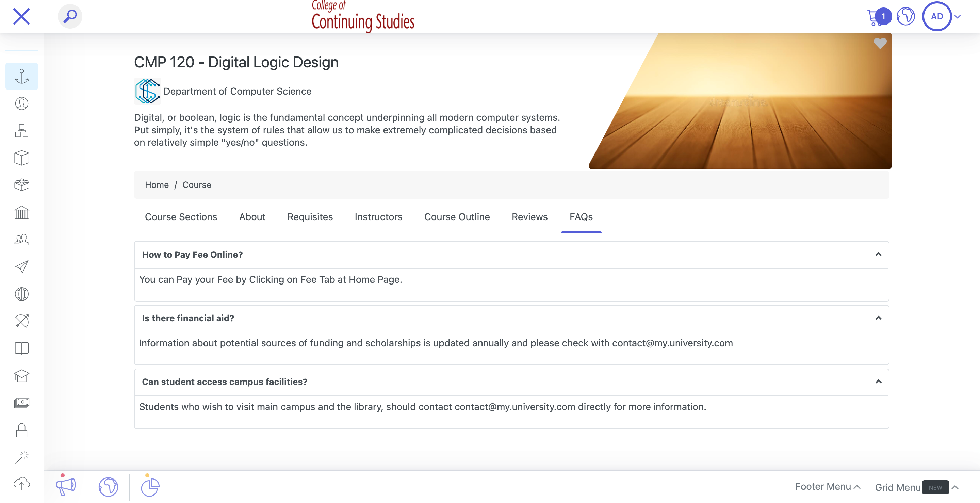Open the user profile sidebar icon
The image size is (980, 503).
click(22, 103)
